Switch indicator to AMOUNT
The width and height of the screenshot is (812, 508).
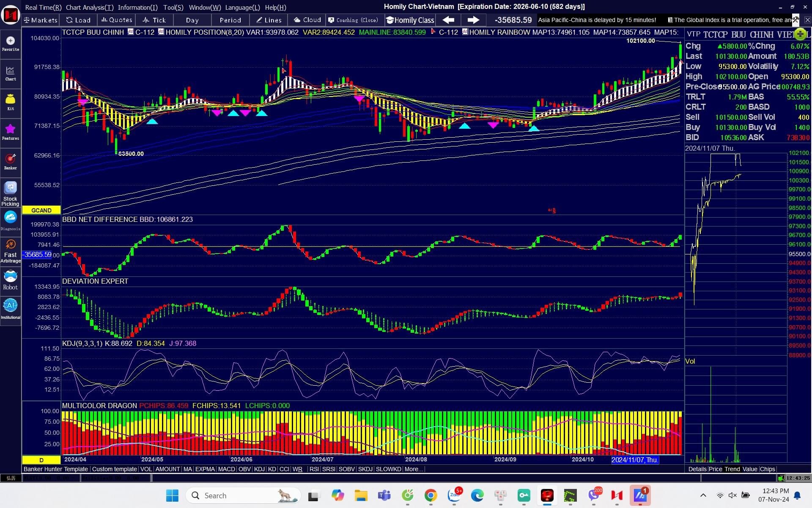pyautogui.click(x=167, y=469)
